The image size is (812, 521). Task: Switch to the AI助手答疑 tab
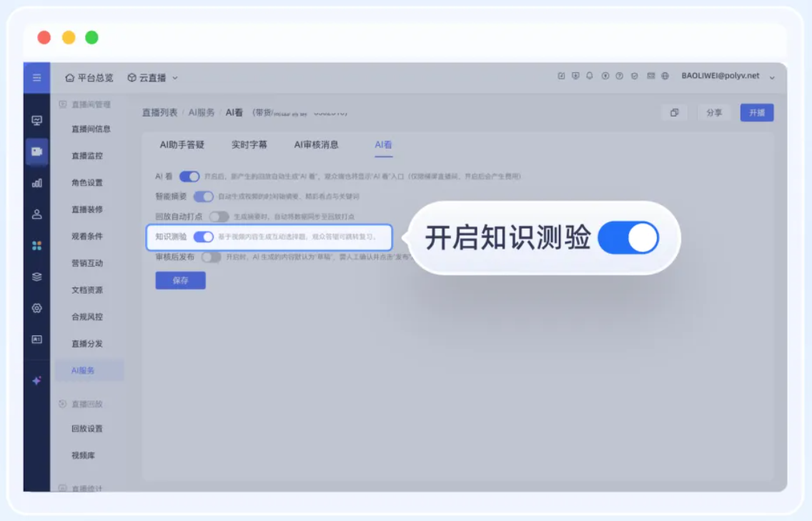tap(182, 145)
